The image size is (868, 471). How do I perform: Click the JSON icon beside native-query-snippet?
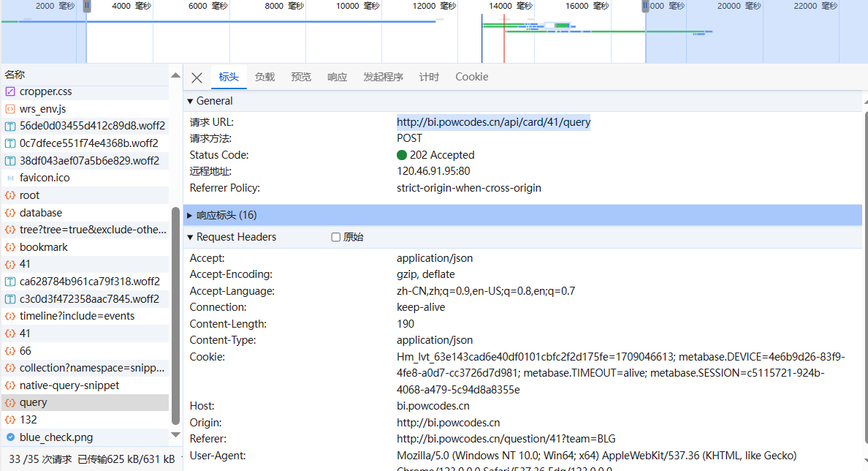pos(10,385)
